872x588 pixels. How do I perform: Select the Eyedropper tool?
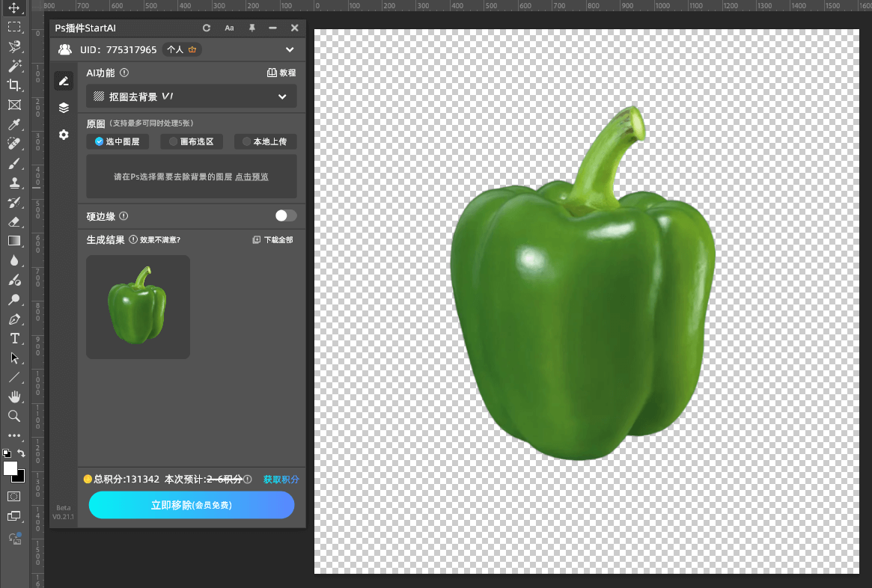point(13,124)
